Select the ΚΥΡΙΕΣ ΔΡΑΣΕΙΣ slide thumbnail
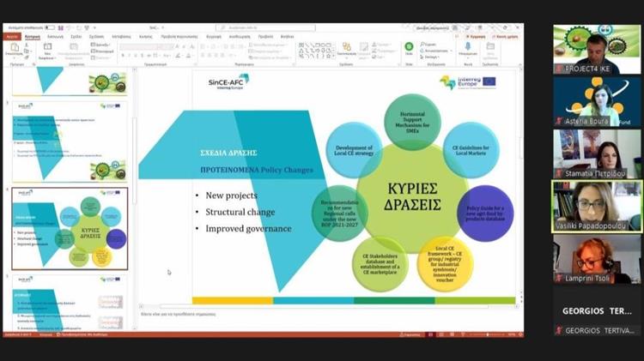The width and height of the screenshot is (644, 361). [70, 228]
